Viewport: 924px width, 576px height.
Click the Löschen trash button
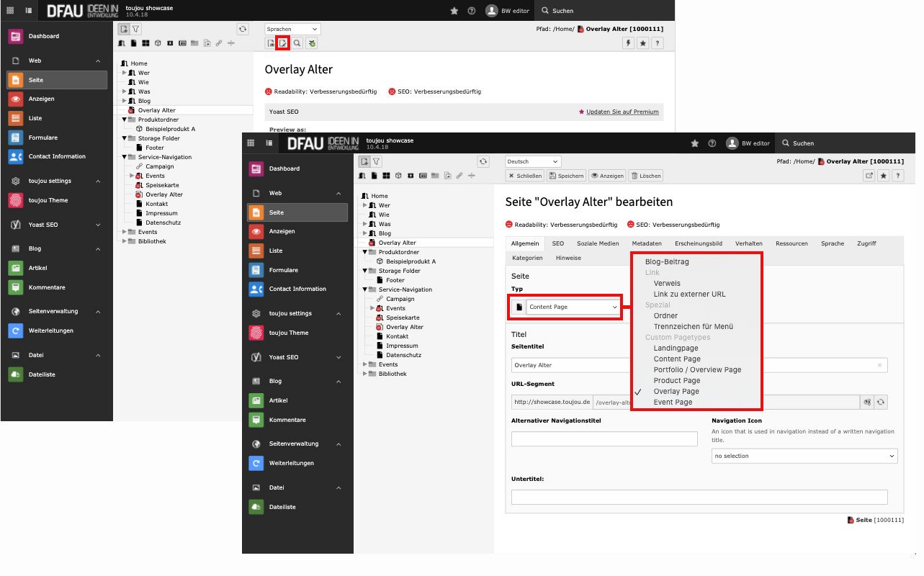point(645,176)
